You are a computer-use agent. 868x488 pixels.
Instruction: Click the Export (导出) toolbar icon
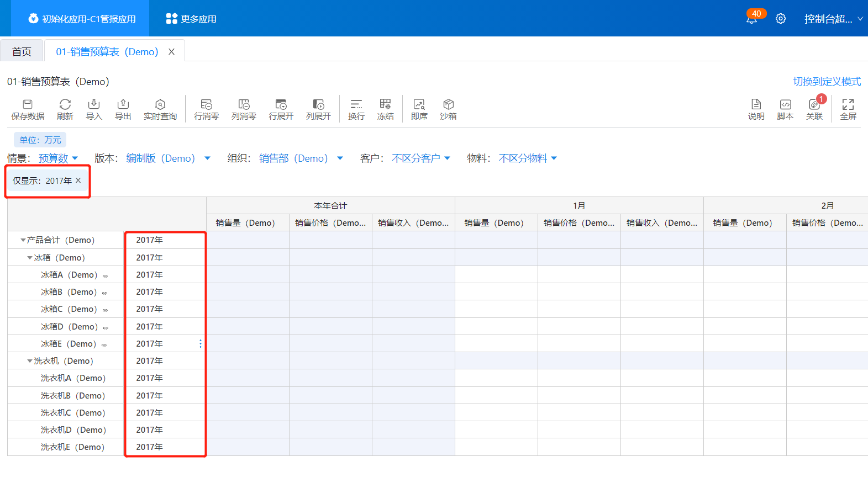pos(123,109)
